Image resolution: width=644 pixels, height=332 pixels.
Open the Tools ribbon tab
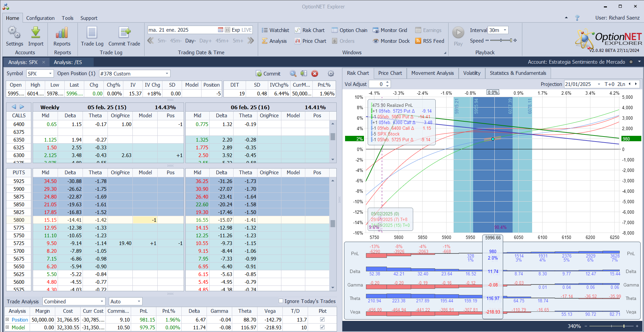tap(67, 18)
